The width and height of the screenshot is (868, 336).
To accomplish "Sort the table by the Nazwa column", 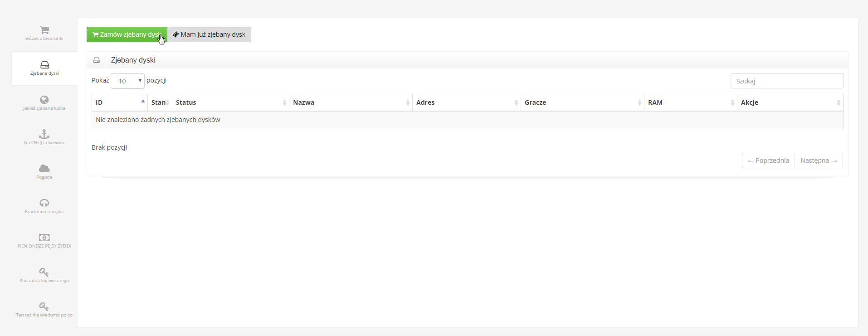I will 351,102.
